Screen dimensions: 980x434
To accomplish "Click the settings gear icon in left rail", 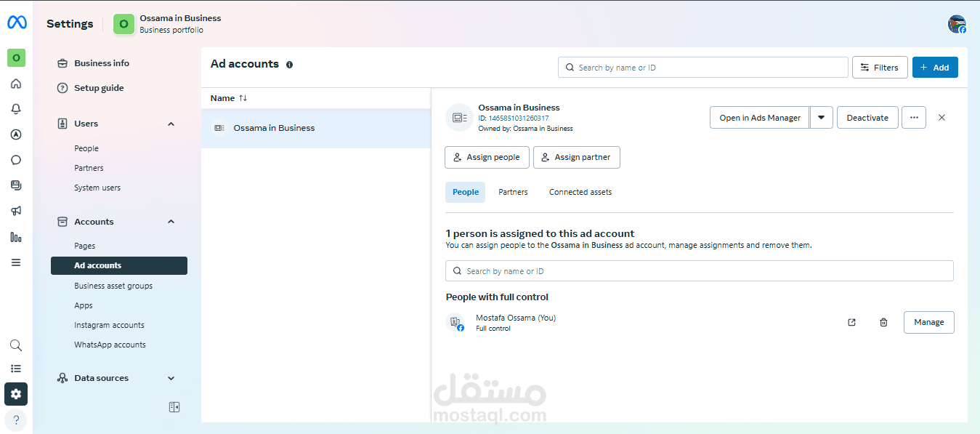I will [x=16, y=394].
